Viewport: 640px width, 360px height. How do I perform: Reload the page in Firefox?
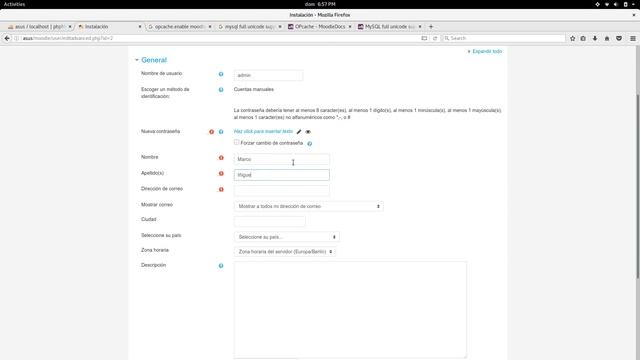[435, 38]
